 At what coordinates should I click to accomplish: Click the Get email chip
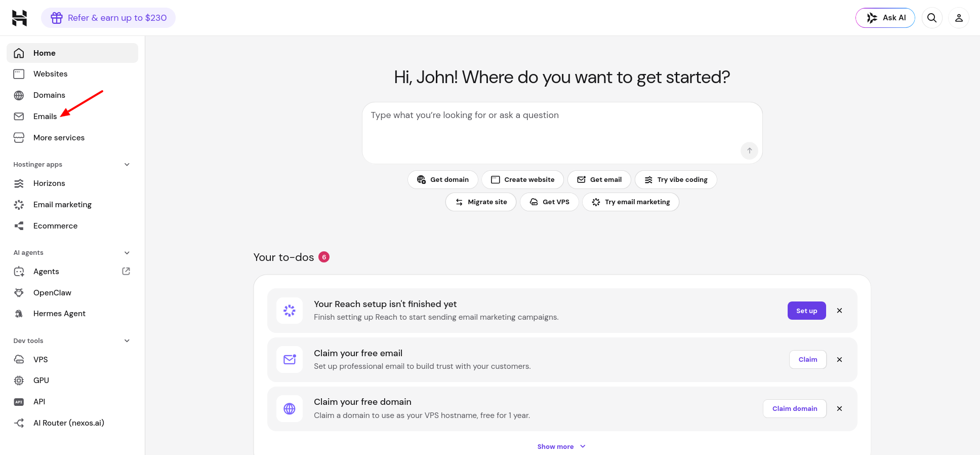pyautogui.click(x=599, y=180)
